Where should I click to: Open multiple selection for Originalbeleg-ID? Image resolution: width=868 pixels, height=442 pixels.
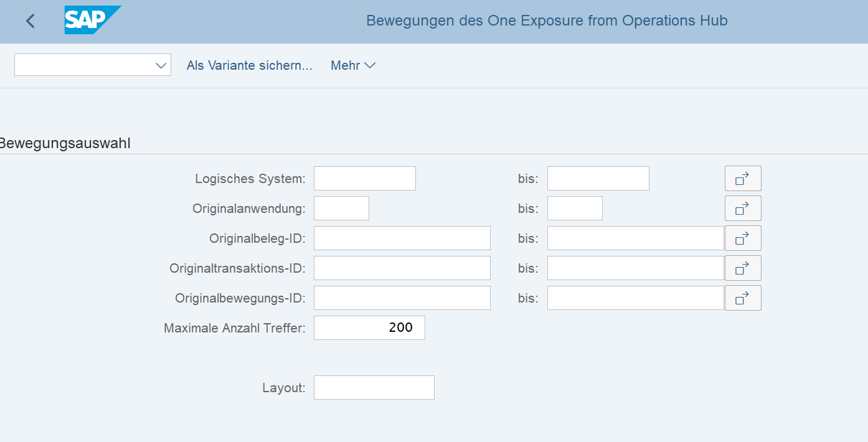pyautogui.click(x=742, y=238)
